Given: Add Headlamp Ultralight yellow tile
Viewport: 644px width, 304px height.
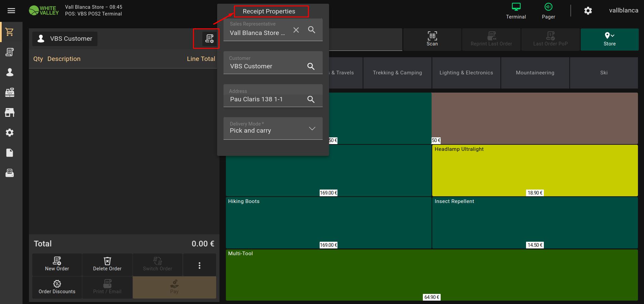Looking at the screenshot, I should [x=534, y=170].
